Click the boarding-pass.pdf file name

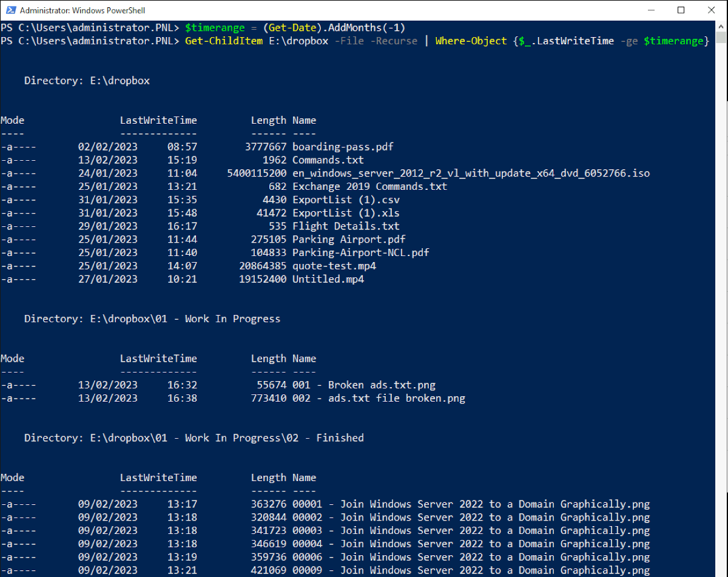(342, 146)
